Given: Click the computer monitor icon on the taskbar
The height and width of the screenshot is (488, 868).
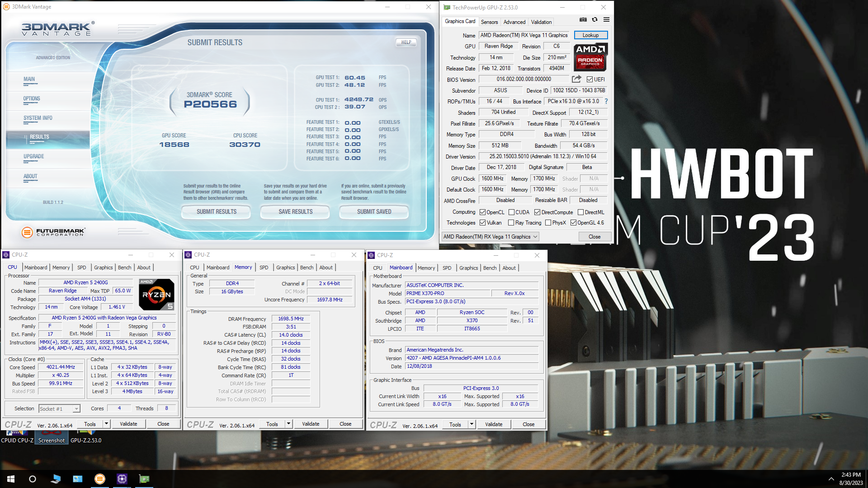Looking at the screenshot, I should pyautogui.click(x=56, y=479).
